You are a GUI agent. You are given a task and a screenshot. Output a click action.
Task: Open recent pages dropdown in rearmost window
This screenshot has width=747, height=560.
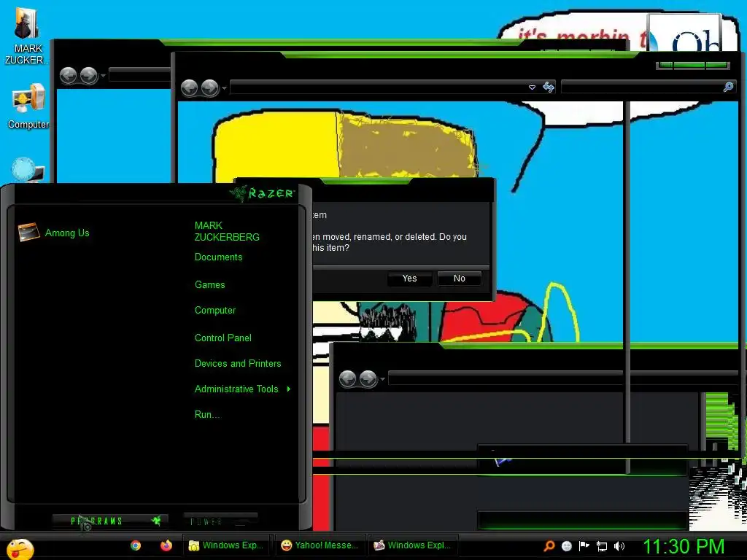point(103,75)
